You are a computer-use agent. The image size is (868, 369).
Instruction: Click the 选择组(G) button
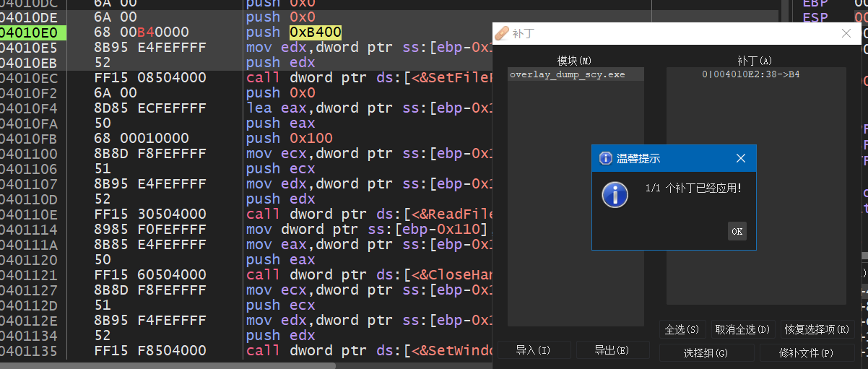click(706, 353)
